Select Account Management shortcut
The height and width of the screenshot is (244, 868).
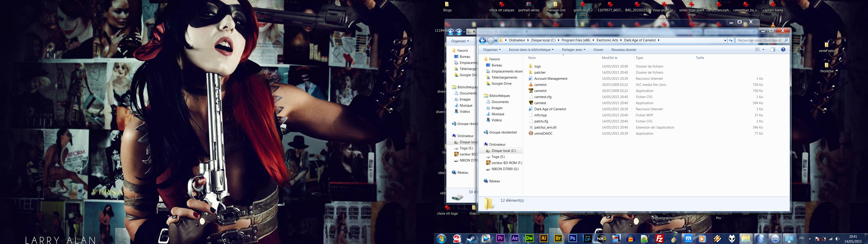coord(550,79)
